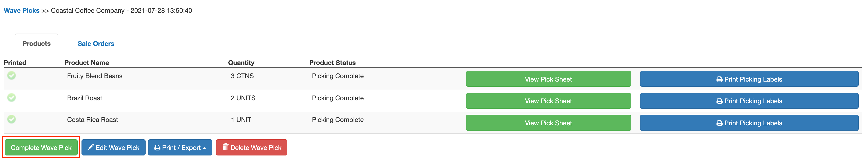Click printed checkmark icon for Fruity Blend Beans
Image resolution: width=868 pixels, height=161 pixels.
[11, 76]
